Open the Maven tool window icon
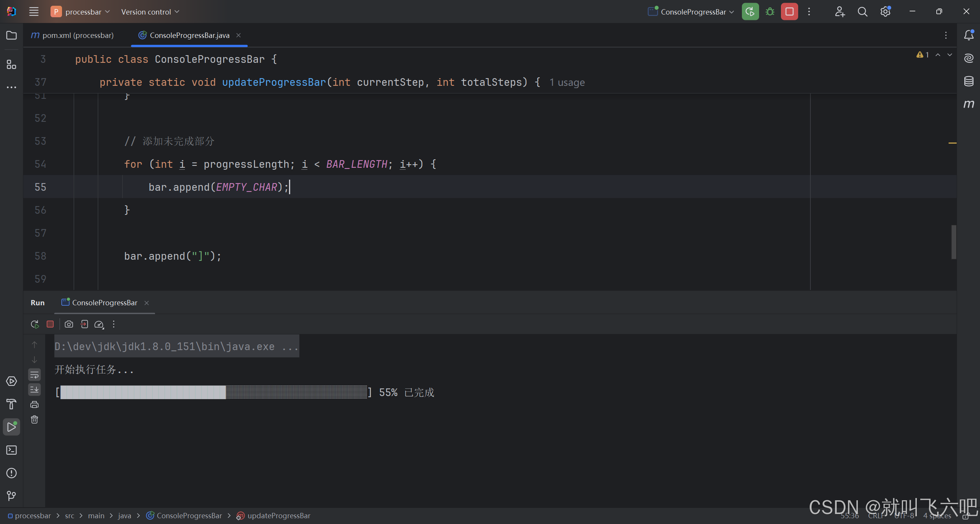980x524 pixels. coord(969,104)
